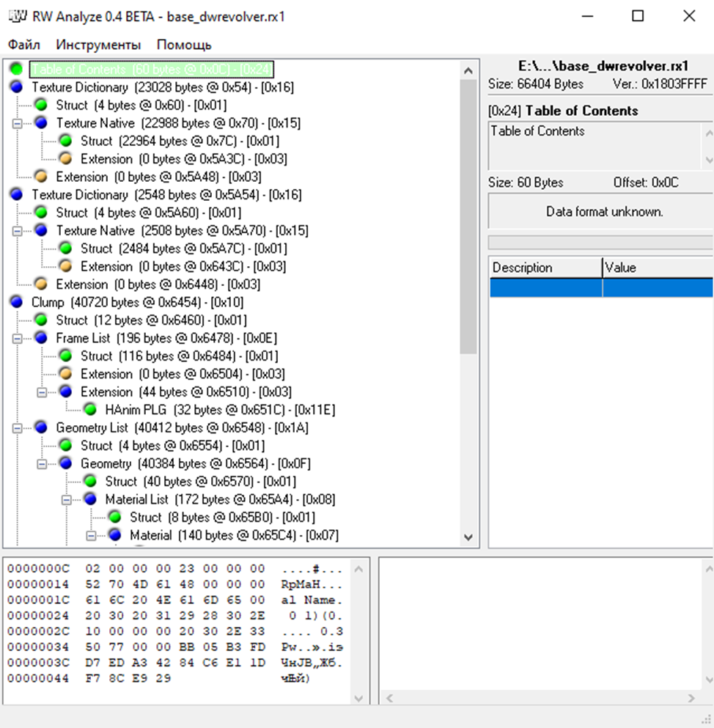The image size is (714, 728).
Task: Click green icon of Struct 116 bytes
Action: pyautogui.click(x=66, y=356)
